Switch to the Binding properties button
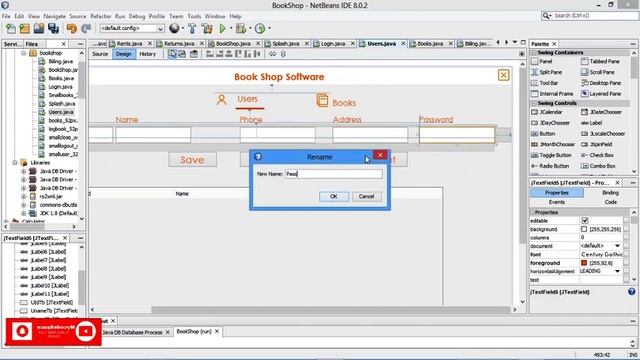640x360 pixels. pyautogui.click(x=610, y=193)
